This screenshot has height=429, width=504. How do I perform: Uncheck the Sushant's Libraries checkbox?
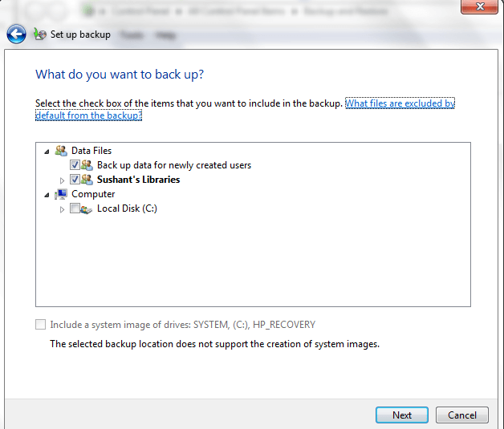click(75, 180)
